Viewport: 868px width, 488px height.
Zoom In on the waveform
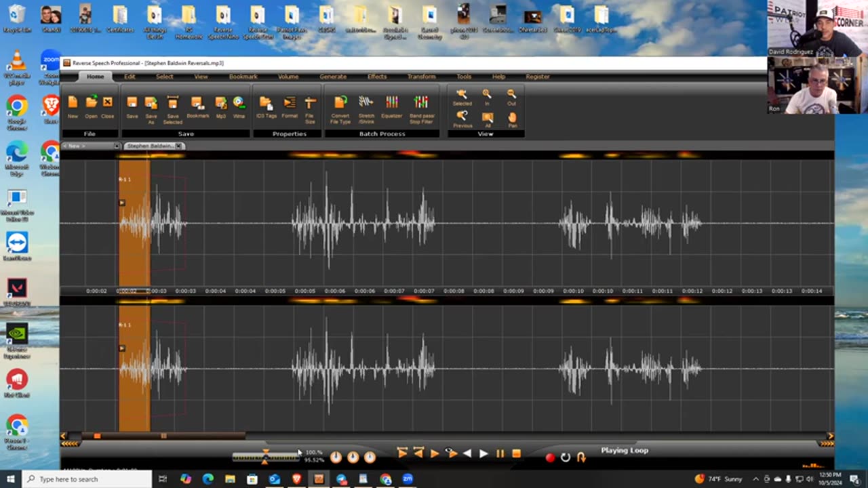point(487,98)
